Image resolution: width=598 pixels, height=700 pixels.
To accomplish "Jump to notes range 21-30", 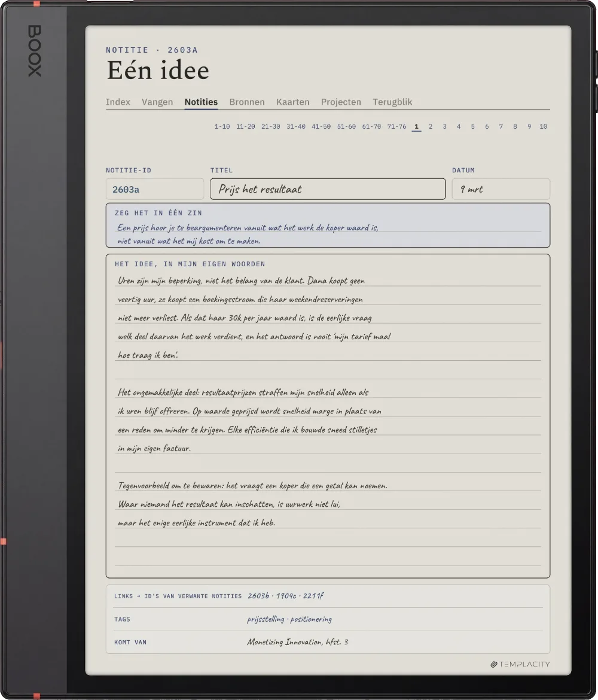I will (271, 126).
